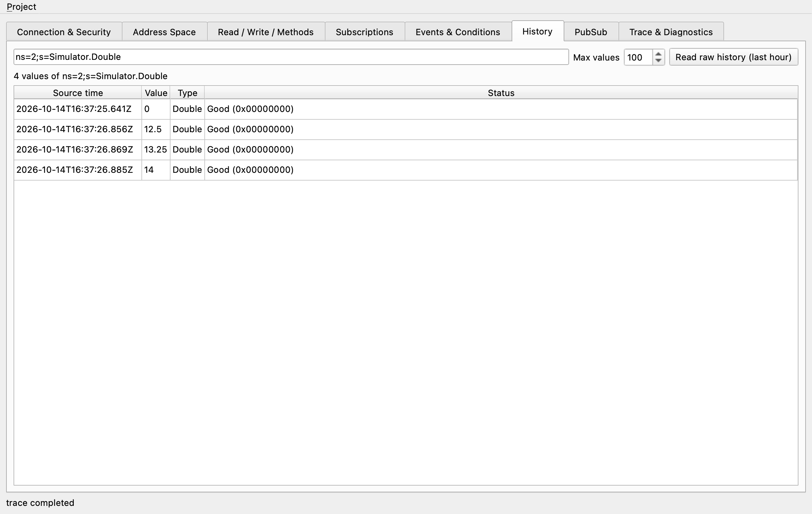
Task: Click the Value column header
Action: [156, 93]
